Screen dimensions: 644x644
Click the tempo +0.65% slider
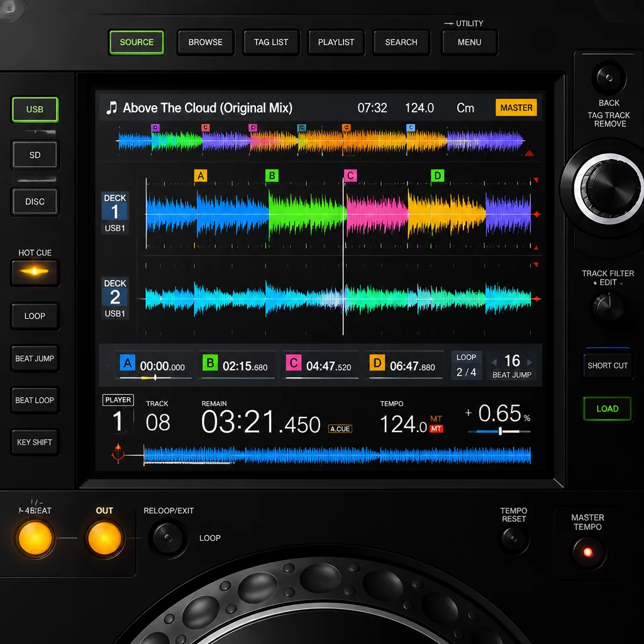pos(499,431)
